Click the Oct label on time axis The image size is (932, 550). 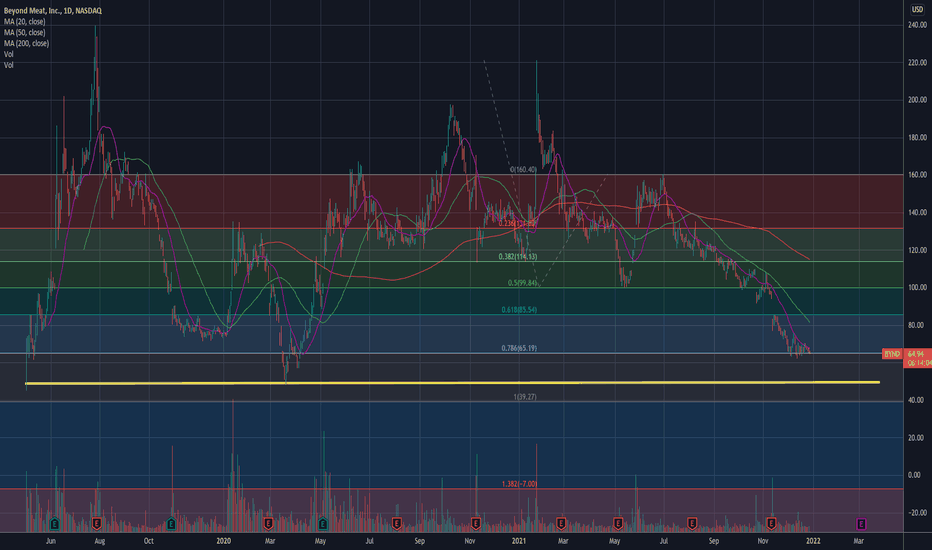(x=149, y=541)
